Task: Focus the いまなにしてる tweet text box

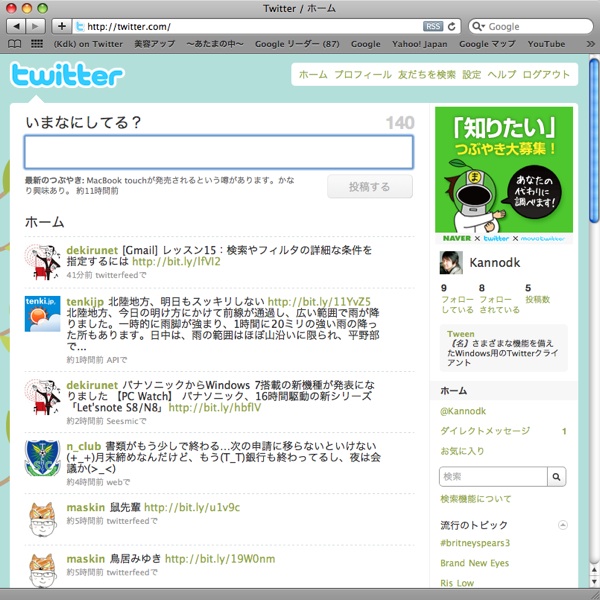Action: (x=218, y=152)
